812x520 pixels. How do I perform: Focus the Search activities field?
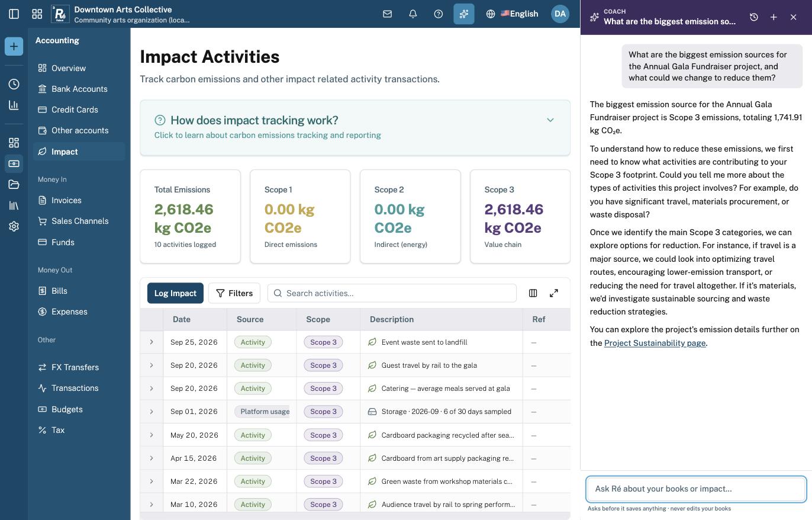pyautogui.click(x=392, y=293)
